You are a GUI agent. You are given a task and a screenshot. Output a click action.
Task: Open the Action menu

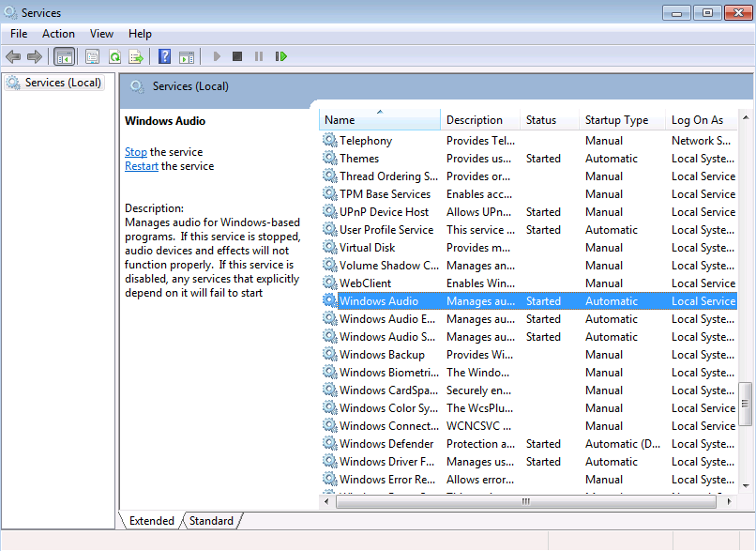(x=58, y=34)
